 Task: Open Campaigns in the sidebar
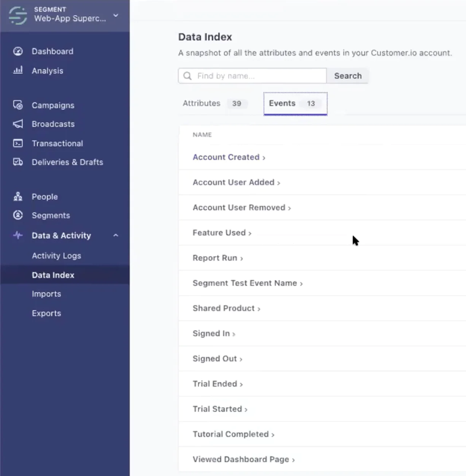(53, 105)
